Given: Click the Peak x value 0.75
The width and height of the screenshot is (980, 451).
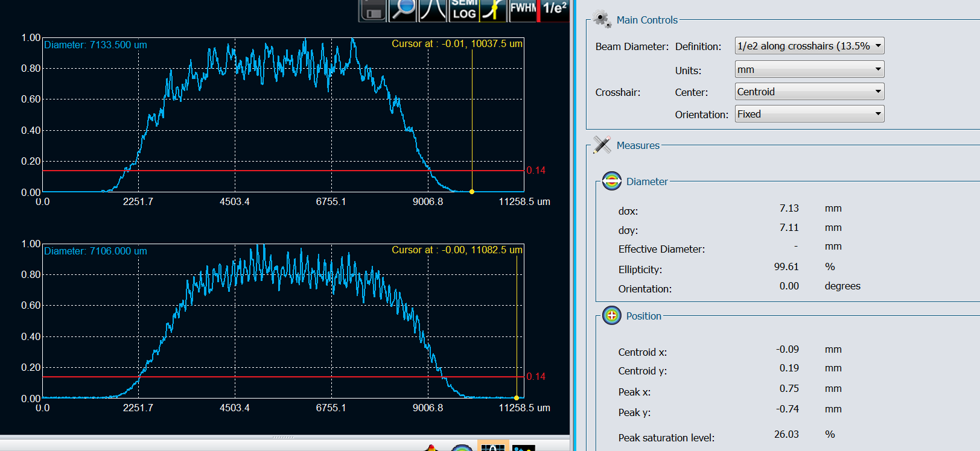Looking at the screenshot, I should (789, 388).
